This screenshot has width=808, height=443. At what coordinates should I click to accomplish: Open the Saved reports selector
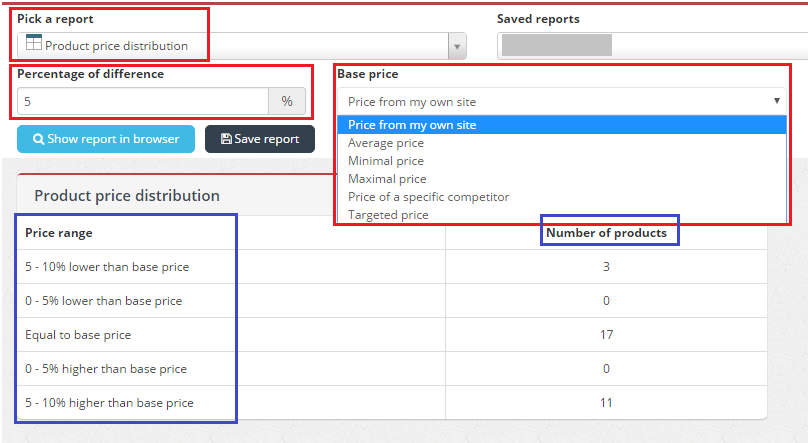[650, 46]
